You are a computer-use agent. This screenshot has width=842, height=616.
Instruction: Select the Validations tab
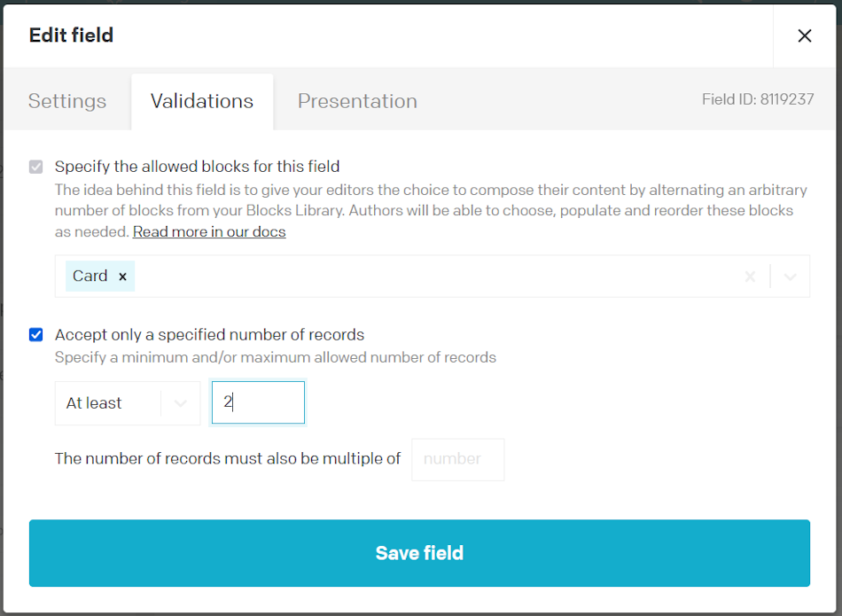tap(202, 100)
